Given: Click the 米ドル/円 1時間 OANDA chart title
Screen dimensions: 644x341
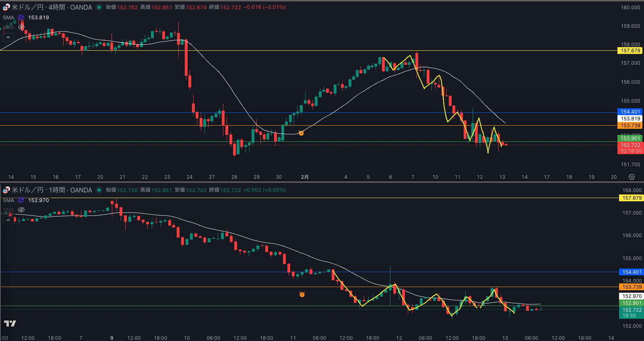Looking at the screenshot, I should point(52,190).
